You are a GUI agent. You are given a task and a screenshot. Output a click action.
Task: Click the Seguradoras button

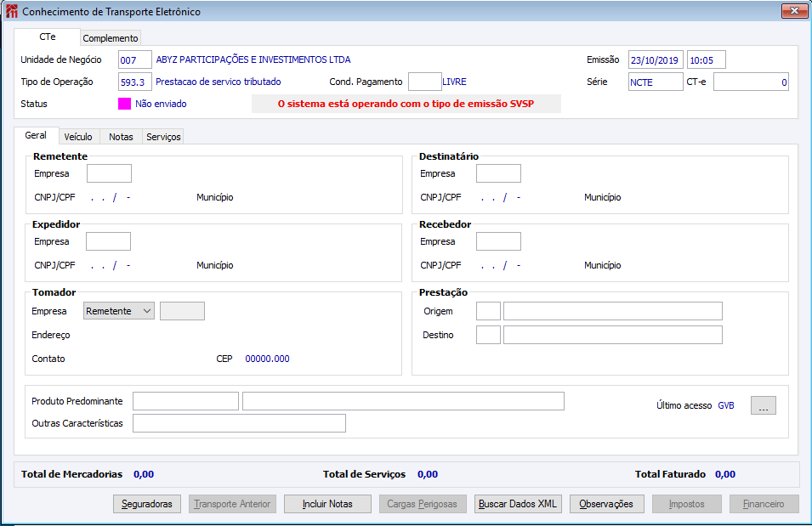coord(147,504)
